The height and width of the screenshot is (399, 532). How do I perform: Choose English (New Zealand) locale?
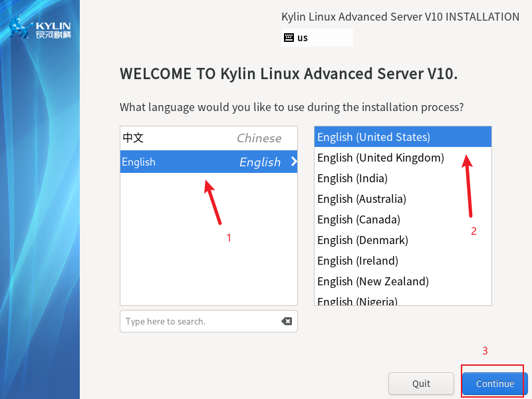pos(403,281)
